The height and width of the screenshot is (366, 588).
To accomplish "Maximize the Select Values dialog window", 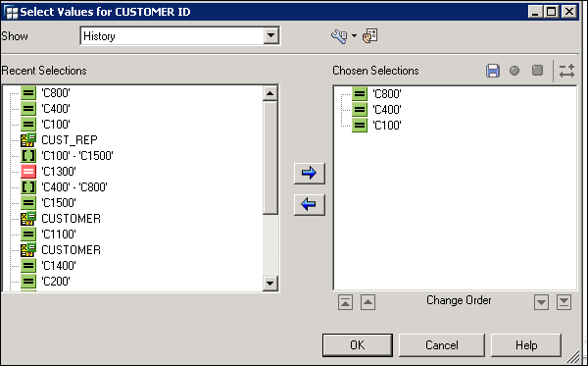I will (552, 12).
